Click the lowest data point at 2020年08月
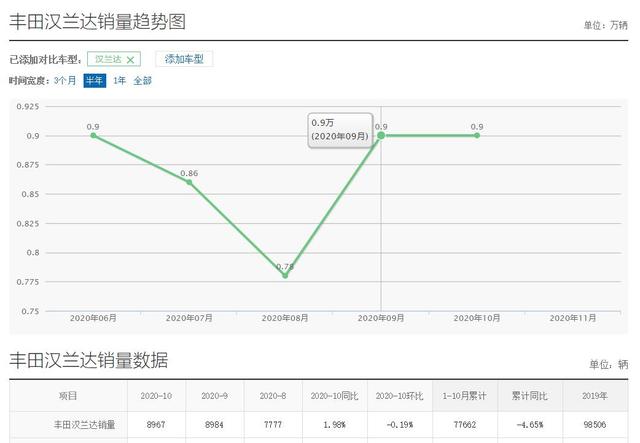 point(285,276)
